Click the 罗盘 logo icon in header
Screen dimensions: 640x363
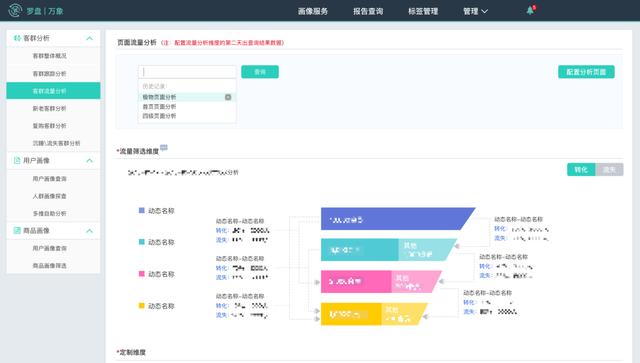pos(15,10)
